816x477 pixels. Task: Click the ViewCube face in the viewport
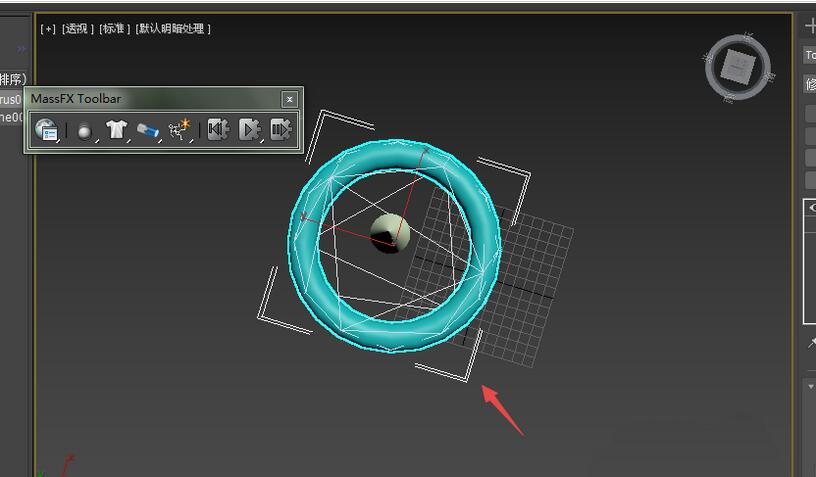738,67
